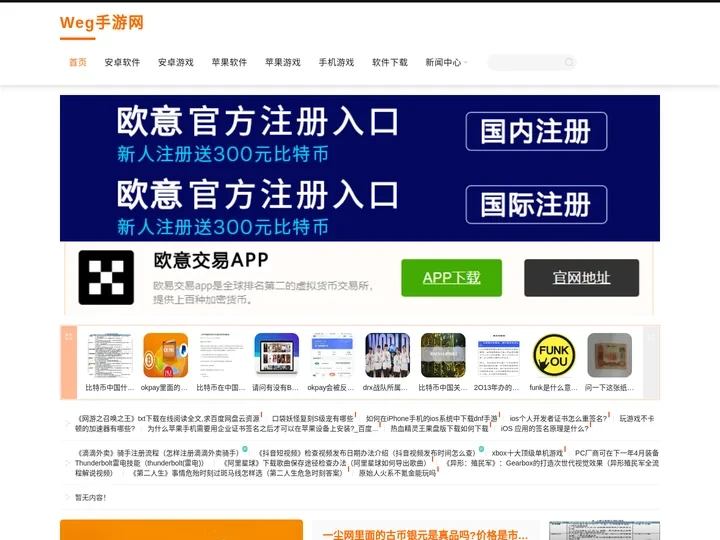Click the Weg手游网 site logo
Image resolution: width=720 pixels, height=540 pixels.
coord(101,22)
